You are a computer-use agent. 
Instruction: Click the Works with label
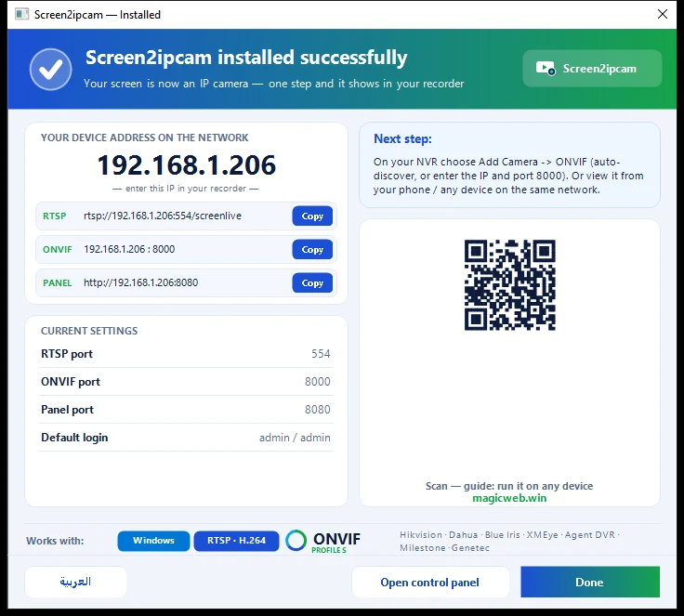click(x=55, y=541)
